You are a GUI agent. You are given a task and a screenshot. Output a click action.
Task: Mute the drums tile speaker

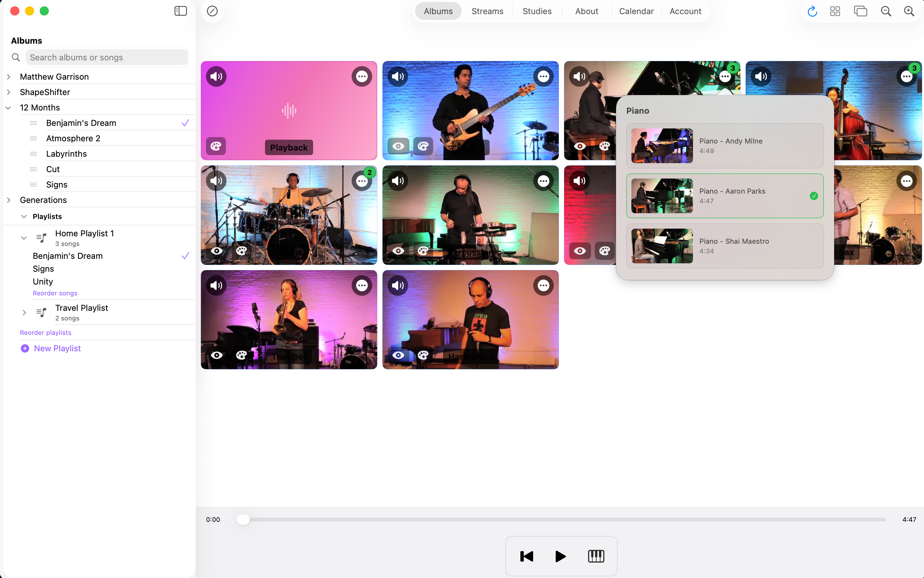click(x=216, y=181)
